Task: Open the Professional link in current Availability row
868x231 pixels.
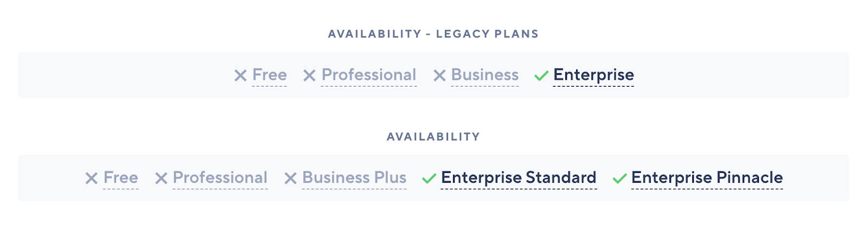Action: [220, 178]
